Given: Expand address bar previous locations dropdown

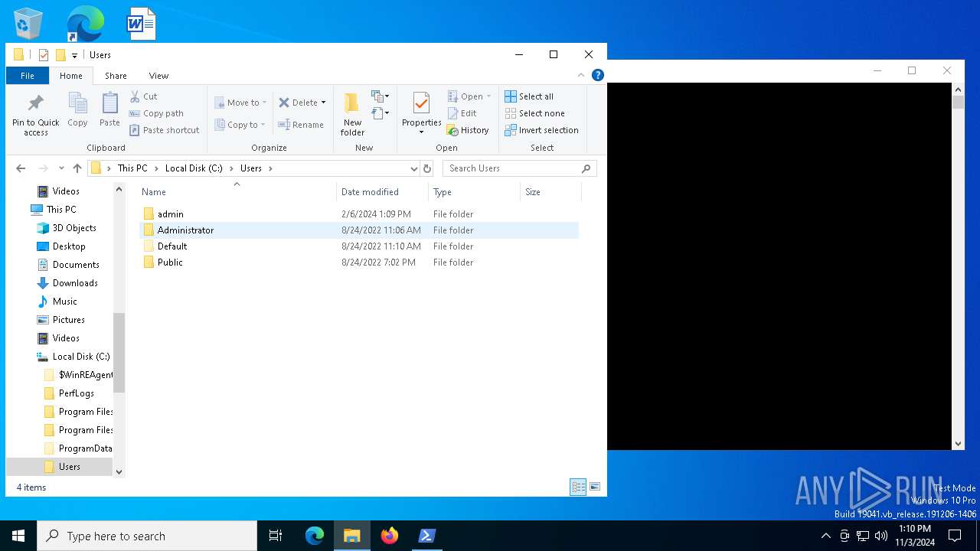Looking at the screenshot, I should pos(413,168).
